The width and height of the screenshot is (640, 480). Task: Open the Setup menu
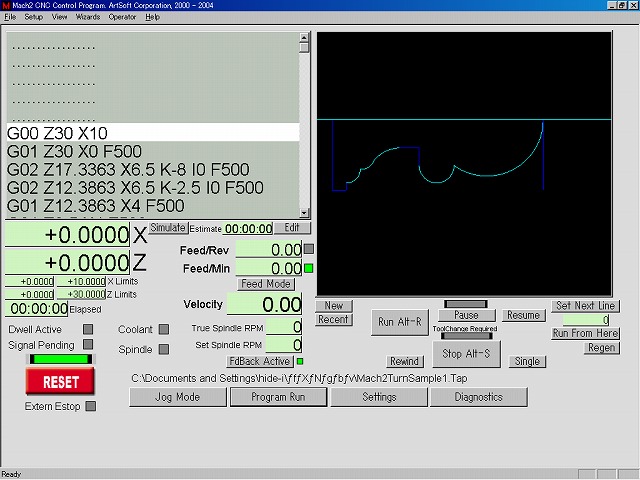click(33, 17)
